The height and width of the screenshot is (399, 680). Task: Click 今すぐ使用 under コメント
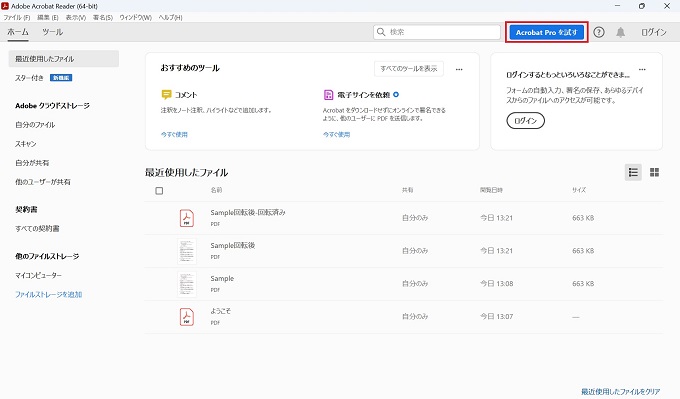pos(174,134)
